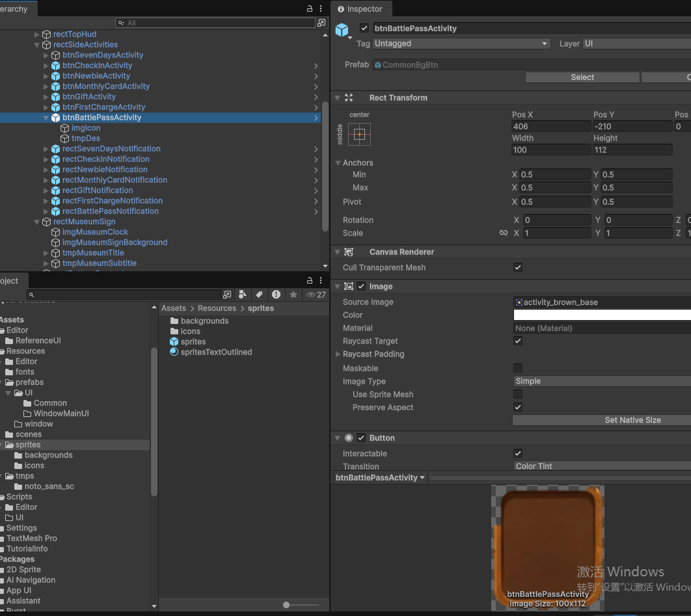Image resolution: width=691 pixels, height=616 pixels.
Task: Click the Hierarchy panel lock icon
Action: coord(309,8)
